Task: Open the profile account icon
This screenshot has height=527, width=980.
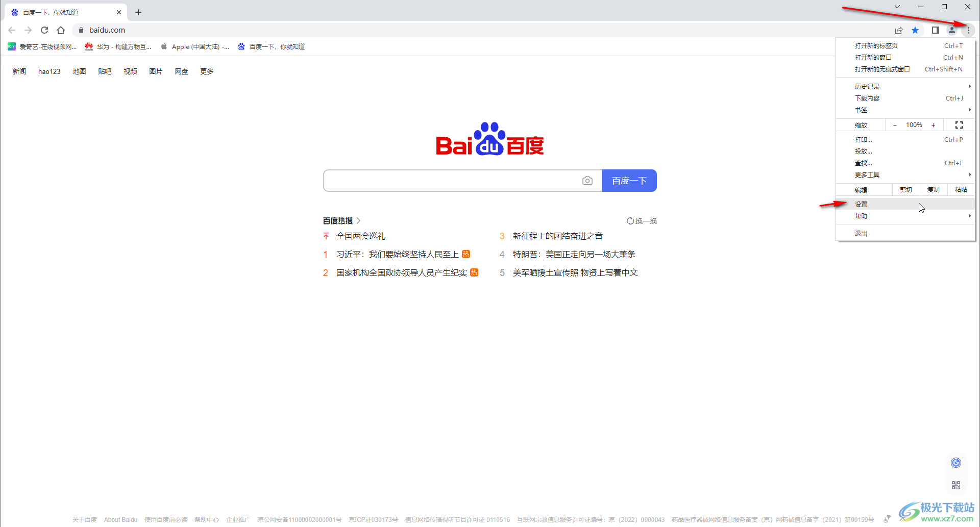Action: click(x=952, y=30)
